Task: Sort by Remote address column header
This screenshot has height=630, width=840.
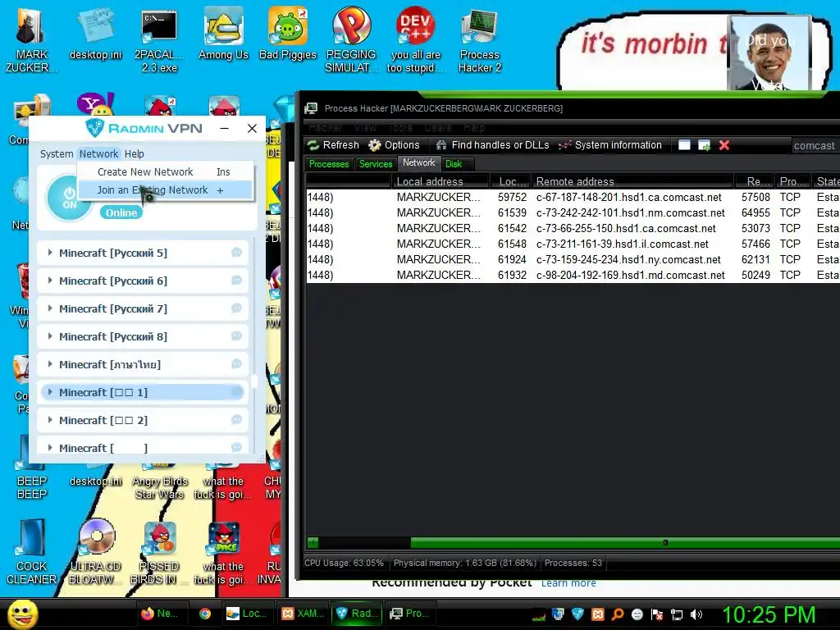Action: (x=632, y=181)
